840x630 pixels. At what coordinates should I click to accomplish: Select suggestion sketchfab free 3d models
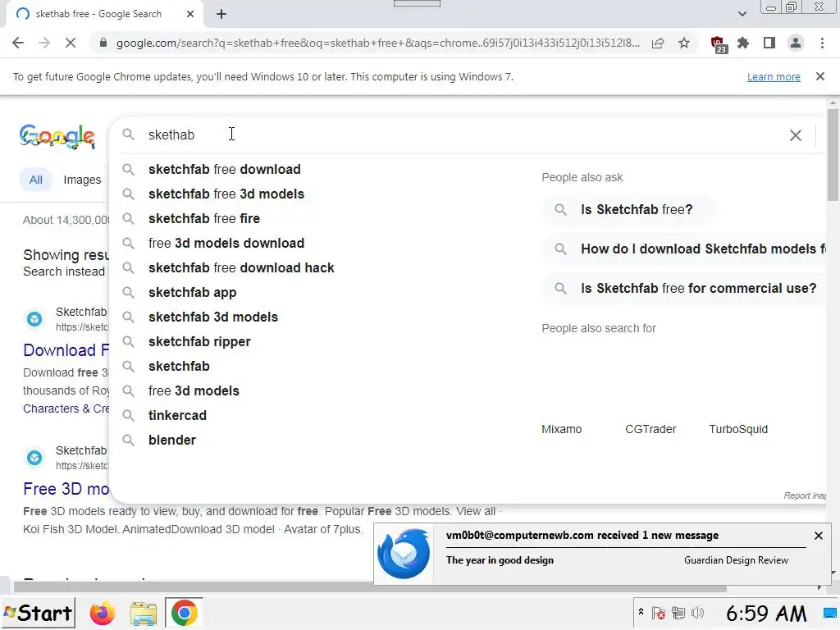[322, 194]
